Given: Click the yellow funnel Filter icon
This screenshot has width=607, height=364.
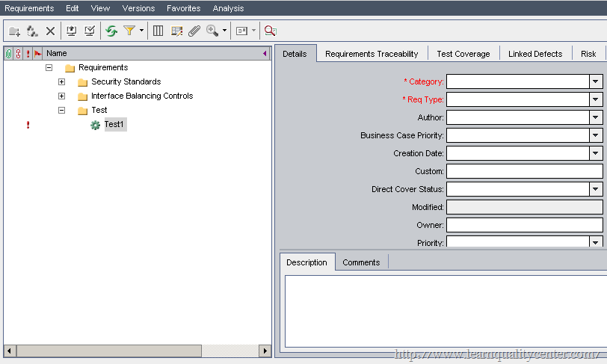Looking at the screenshot, I should [x=129, y=31].
